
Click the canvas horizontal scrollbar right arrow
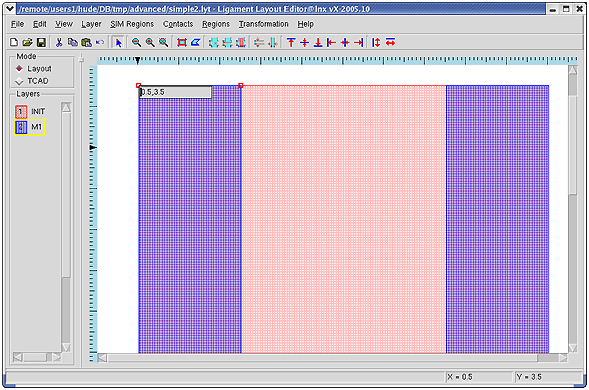[563, 358]
